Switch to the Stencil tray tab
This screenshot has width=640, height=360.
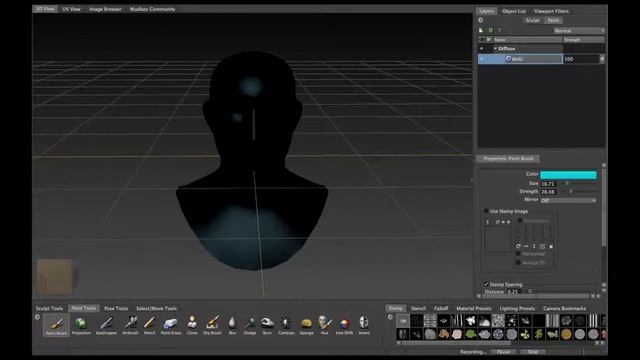pyautogui.click(x=418, y=308)
